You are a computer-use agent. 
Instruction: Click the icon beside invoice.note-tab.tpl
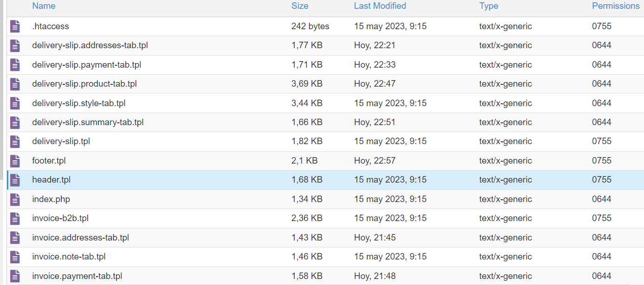(x=15, y=257)
